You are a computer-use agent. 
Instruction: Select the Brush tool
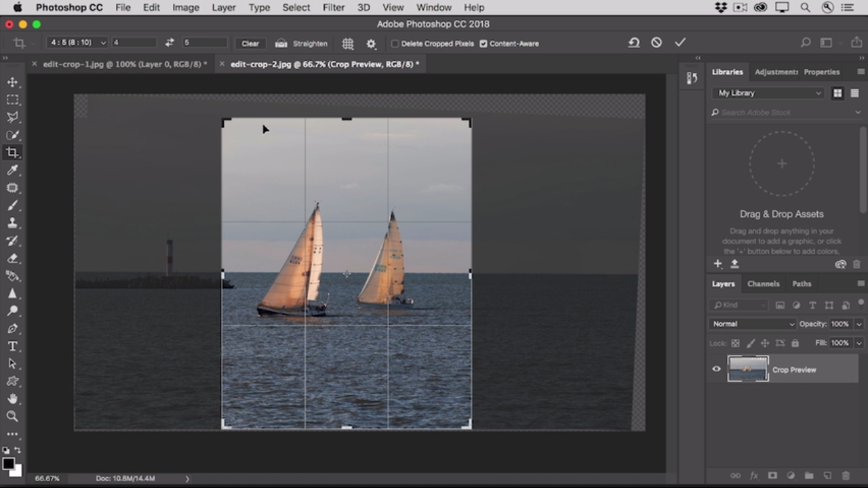(12, 205)
